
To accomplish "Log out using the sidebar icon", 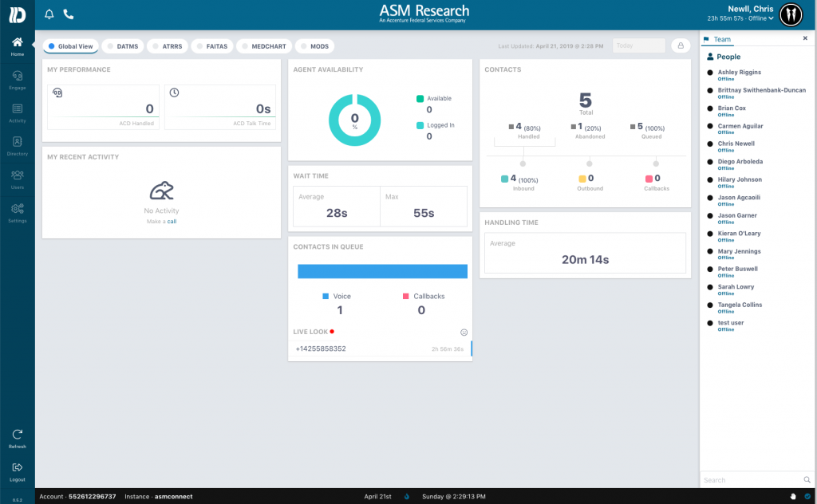I will click(x=18, y=472).
